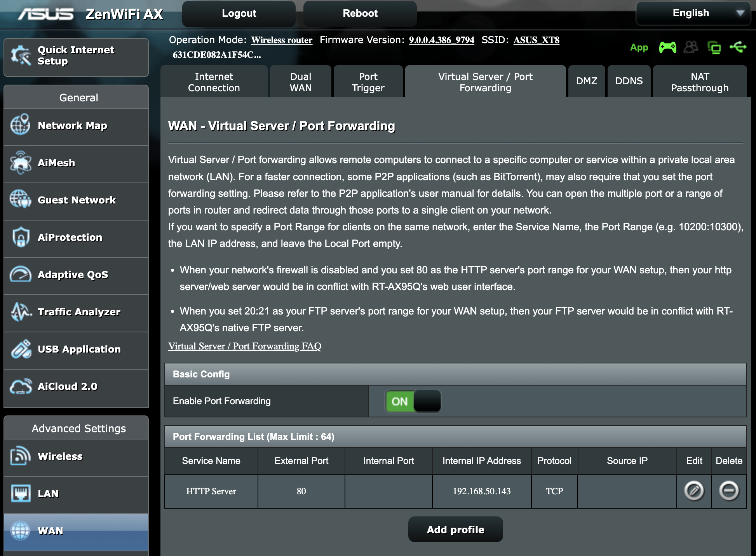This screenshot has height=556, width=756.
Task: Open the Adaptive QoS page
Action: click(x=73, y=275)
